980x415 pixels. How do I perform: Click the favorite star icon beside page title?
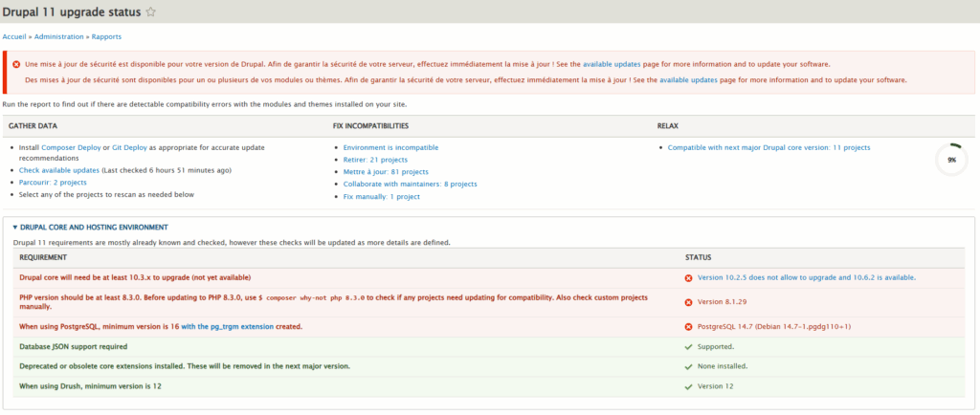(151, 12)
